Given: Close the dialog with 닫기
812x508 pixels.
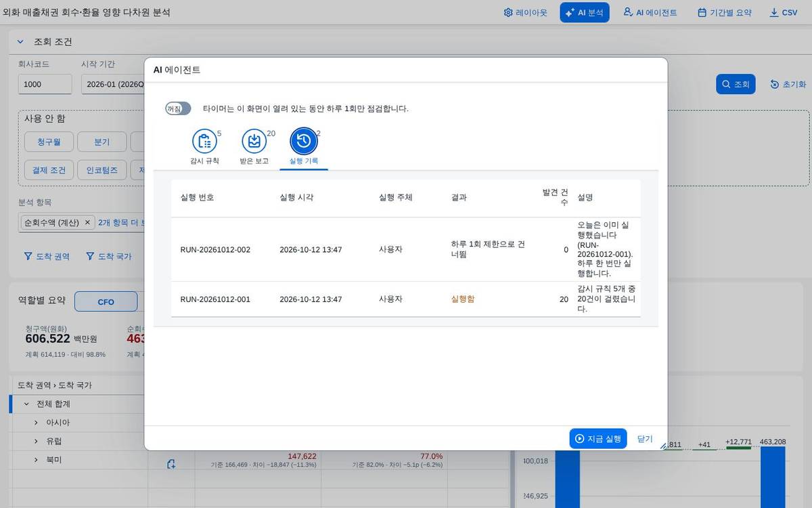Looking at the screenshot, I should point(645,438).
